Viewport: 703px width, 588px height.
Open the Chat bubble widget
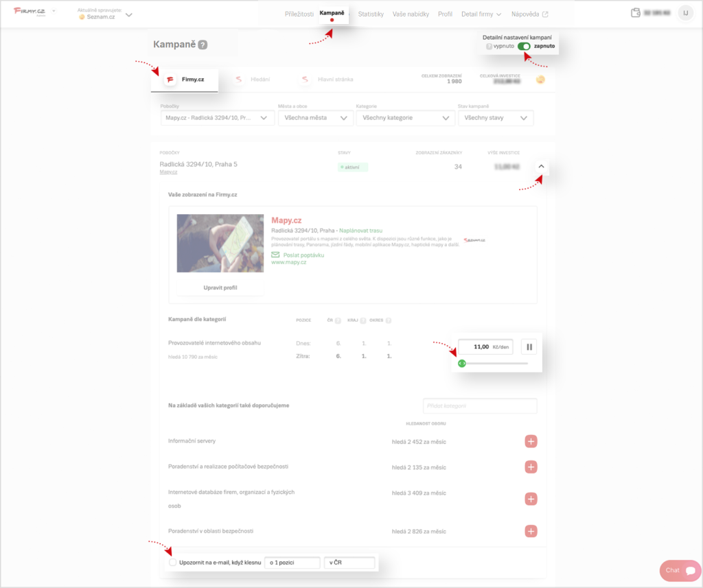680,570
